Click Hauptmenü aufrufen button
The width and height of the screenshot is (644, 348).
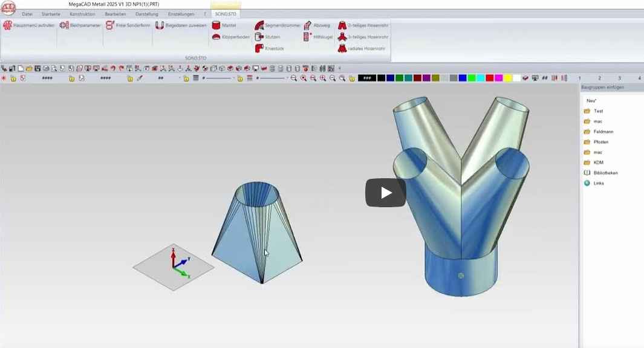29,25
